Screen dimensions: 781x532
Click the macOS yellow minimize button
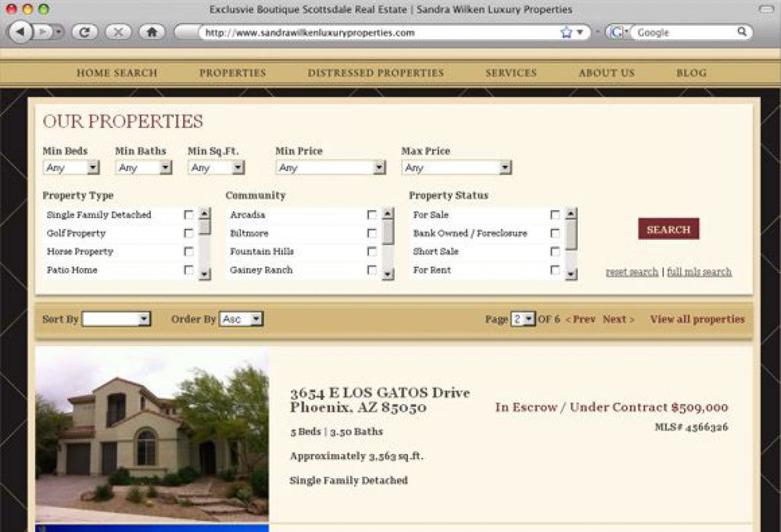click(x=28, y=9)
